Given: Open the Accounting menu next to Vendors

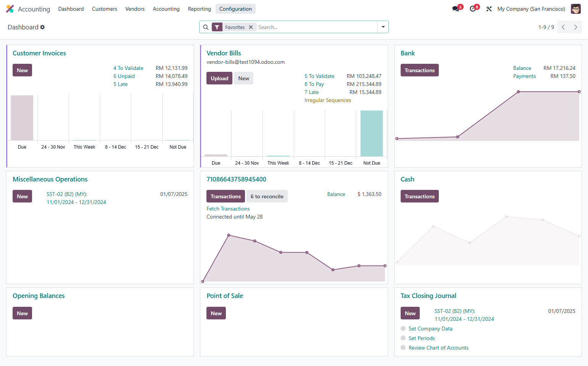Looking at the screenshot, I should tap(166, 9).
